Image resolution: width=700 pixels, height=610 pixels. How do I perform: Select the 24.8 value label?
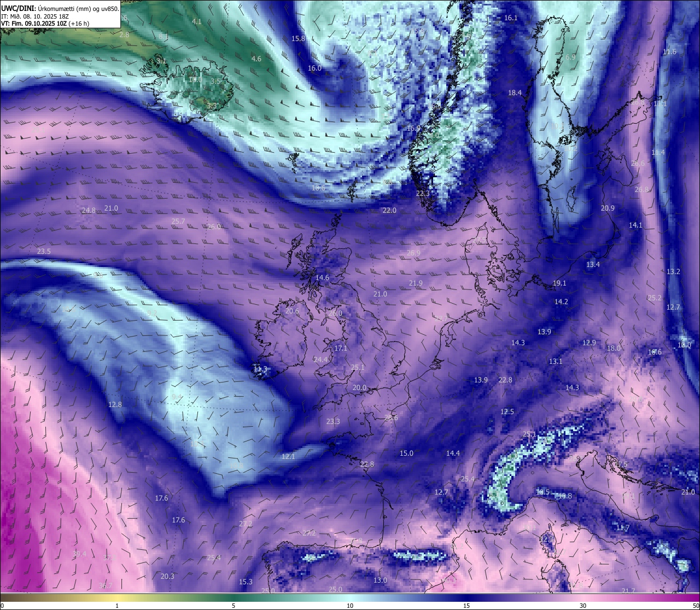(x=89, y=211)
